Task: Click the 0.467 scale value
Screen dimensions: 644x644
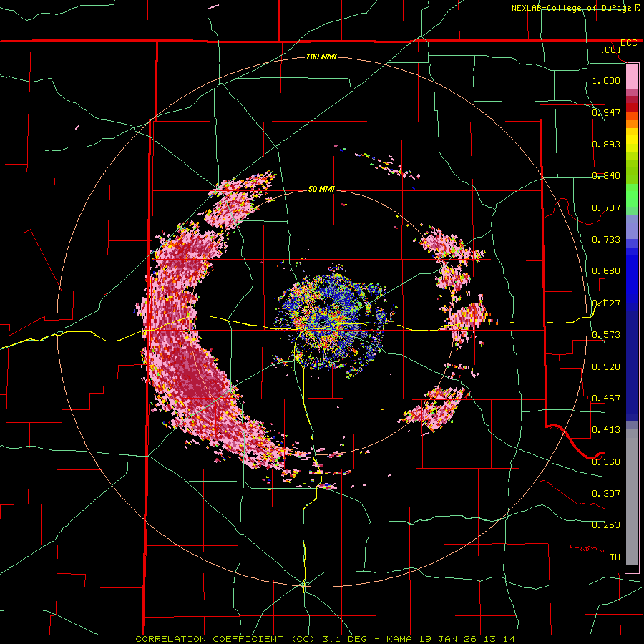Action: 606,399
